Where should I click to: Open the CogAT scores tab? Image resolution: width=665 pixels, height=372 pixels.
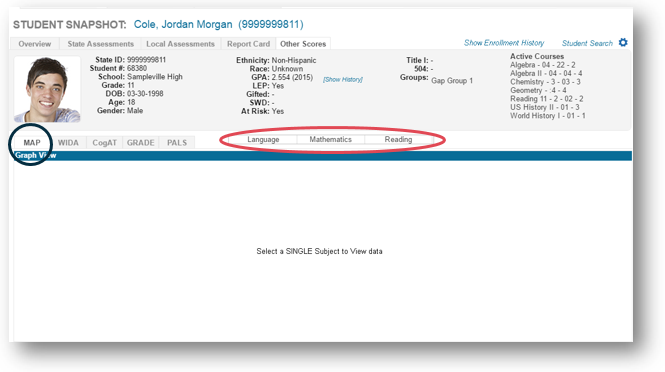[x=104, y=143]
